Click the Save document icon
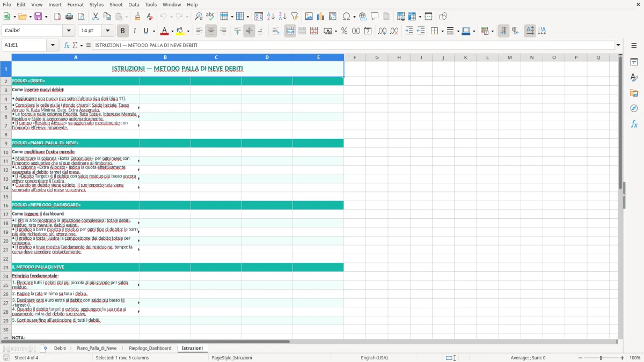This screenshot has width=644, height=362. click(38, 17)
